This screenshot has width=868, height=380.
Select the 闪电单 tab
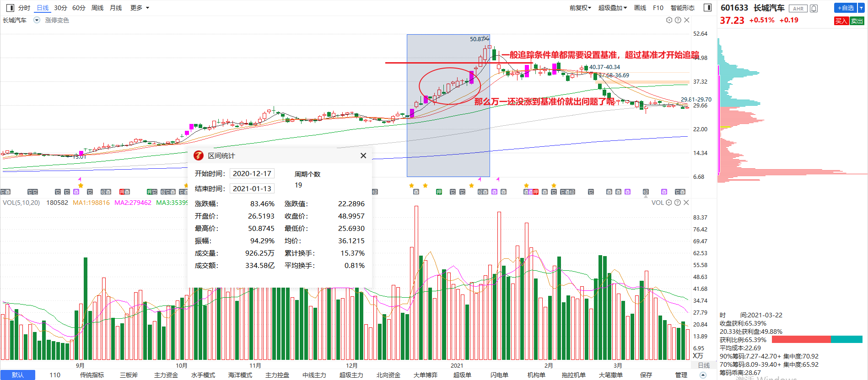point(499,375)
